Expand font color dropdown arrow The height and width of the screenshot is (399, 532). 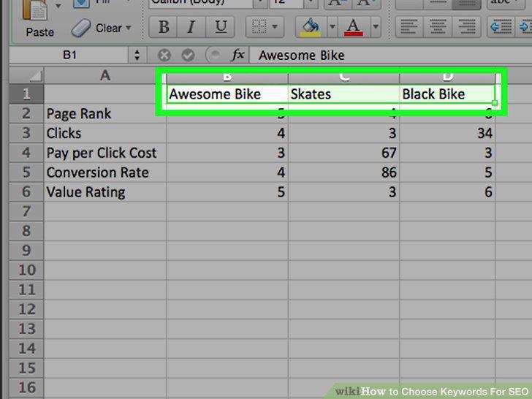tap(376, 26)
